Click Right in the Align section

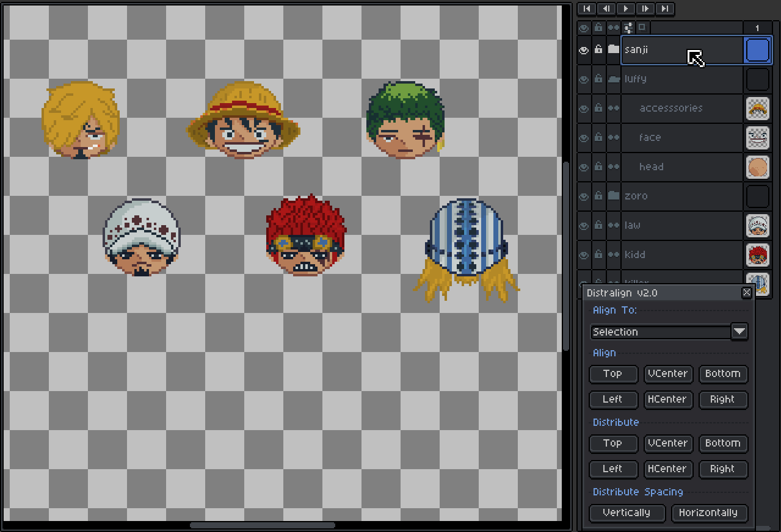[x=723, y=399]
